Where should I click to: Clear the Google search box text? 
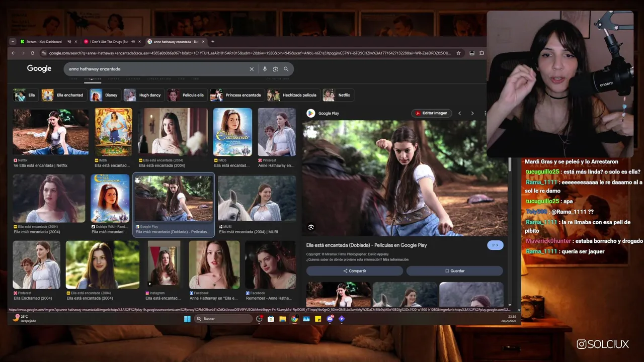click(252, 69)
